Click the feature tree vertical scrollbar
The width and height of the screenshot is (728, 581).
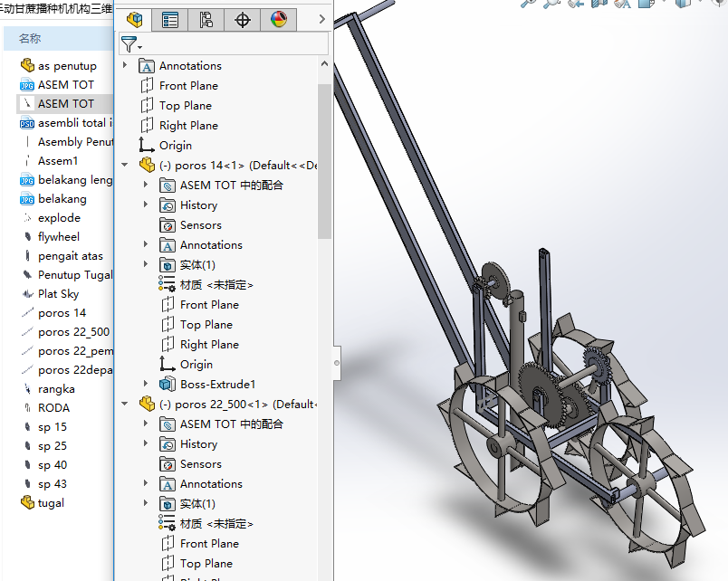[324, 163]
